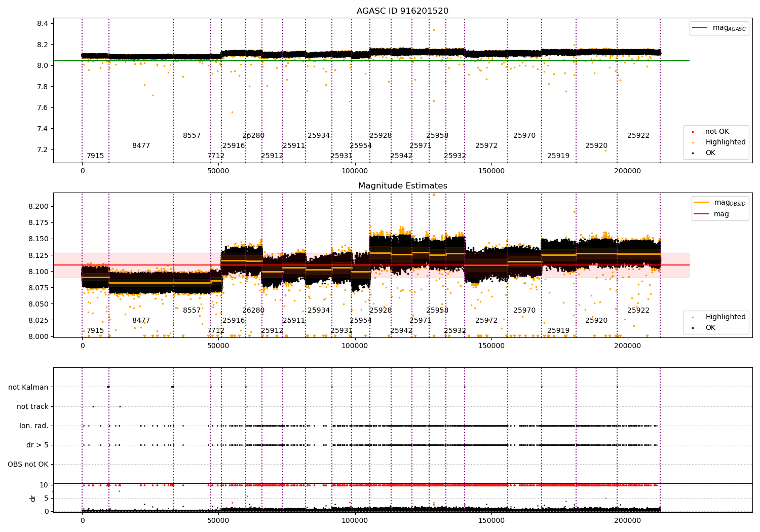Click the '8.200' y-axis tick label
Screen dimensions: 760x532
39,206
